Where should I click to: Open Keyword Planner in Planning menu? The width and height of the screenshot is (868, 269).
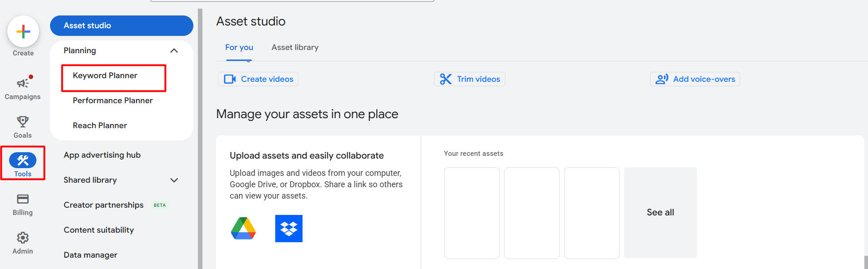105,75
